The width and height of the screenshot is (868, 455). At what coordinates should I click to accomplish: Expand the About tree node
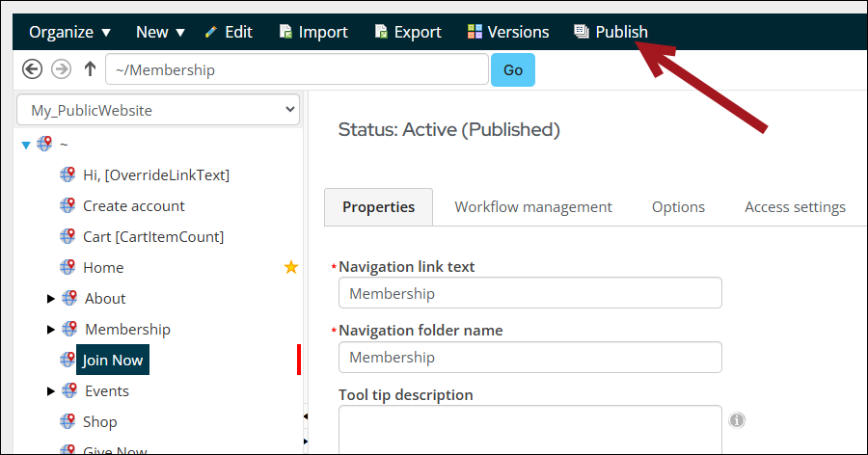click(x=51, y=299)
